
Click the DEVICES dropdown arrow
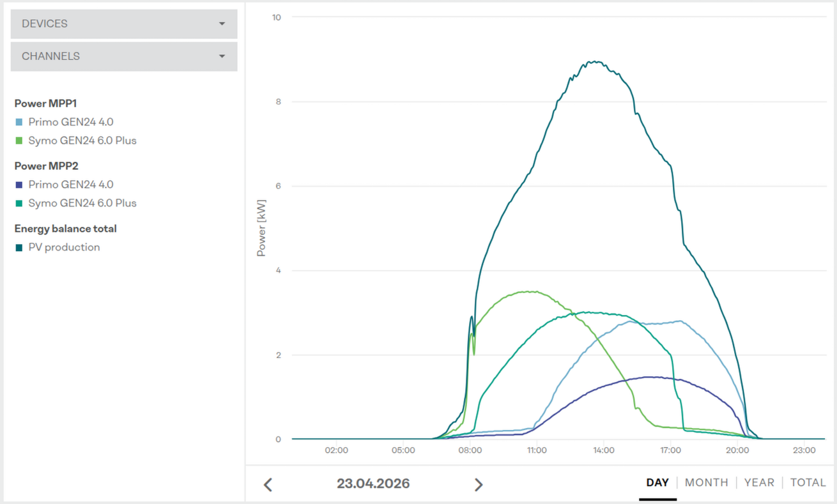tap(222, 24)
